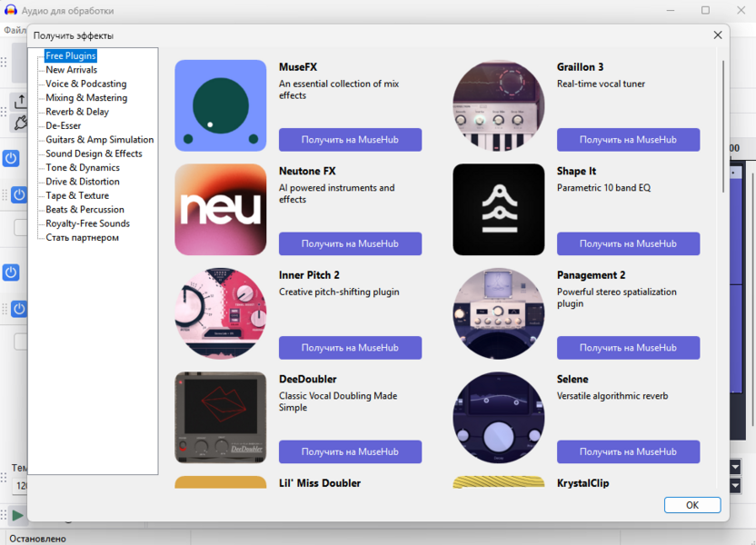Viewport: 756px width, 545px height.
Task: Click the Остановлено status bar text
Action: click(37, 539)
